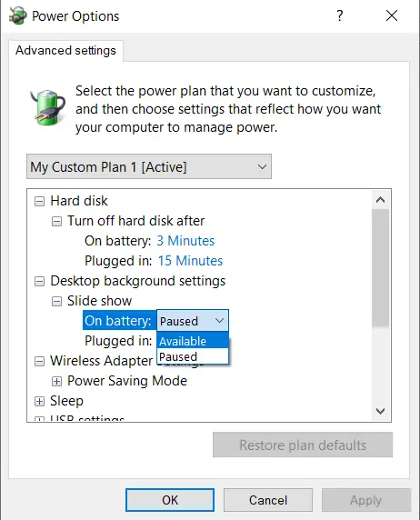Collapse the Hard disk node
Screen dimensions: 420x520
pyautogui.click(x=39, y=201)
